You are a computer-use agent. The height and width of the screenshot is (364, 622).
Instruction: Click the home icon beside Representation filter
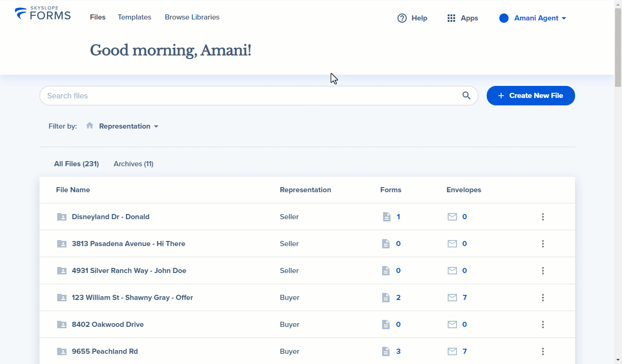tap(90, 126)
